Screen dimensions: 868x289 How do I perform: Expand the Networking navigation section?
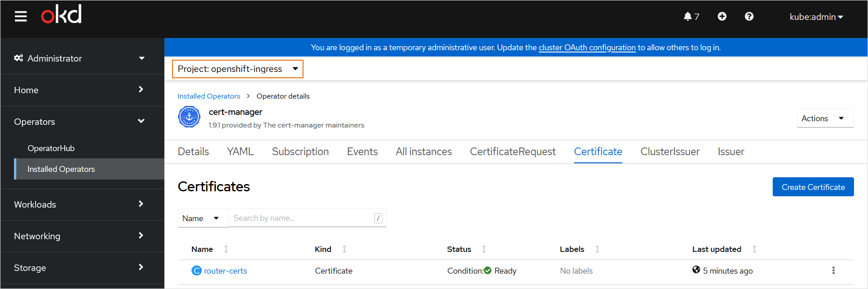(82, 236)
